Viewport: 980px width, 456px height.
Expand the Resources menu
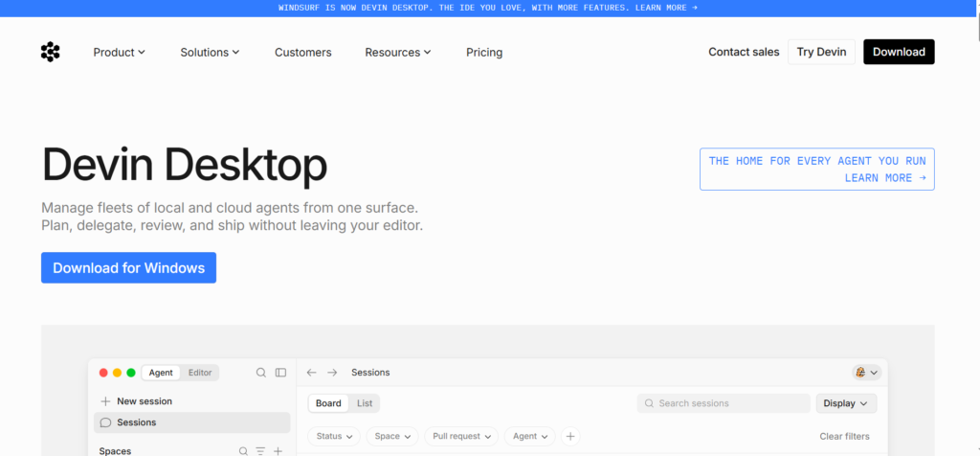click(x=398, y=53)
